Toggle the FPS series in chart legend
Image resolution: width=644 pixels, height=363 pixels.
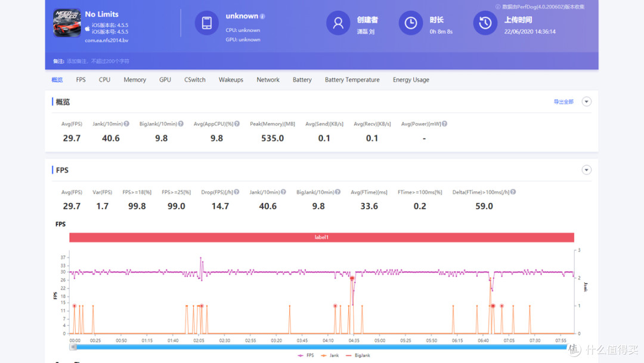tap(306, 355)
